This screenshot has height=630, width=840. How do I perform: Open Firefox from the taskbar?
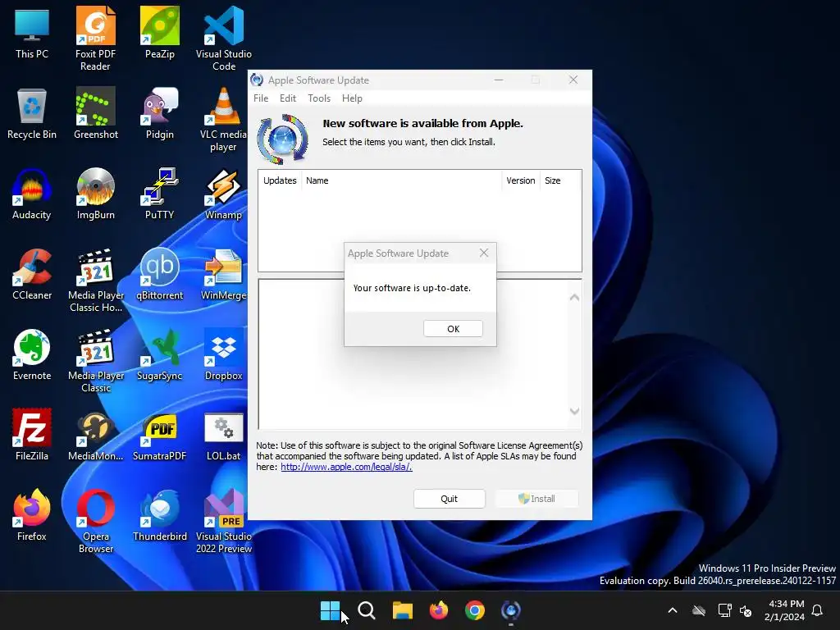pyautogui.click(x=439, y=610)
